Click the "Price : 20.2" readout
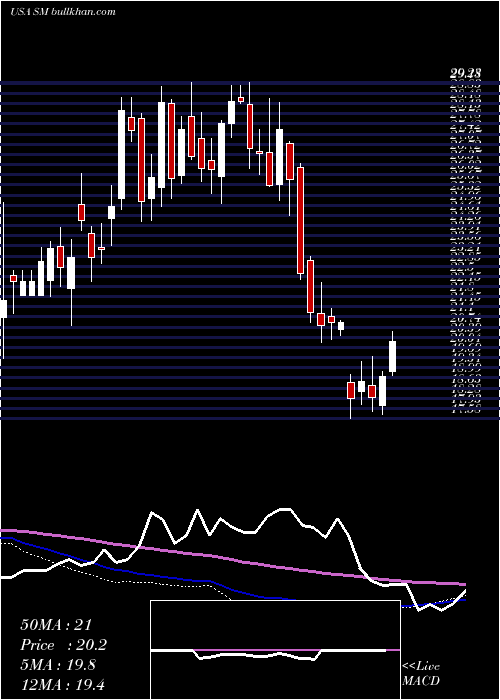 (63, 645)
